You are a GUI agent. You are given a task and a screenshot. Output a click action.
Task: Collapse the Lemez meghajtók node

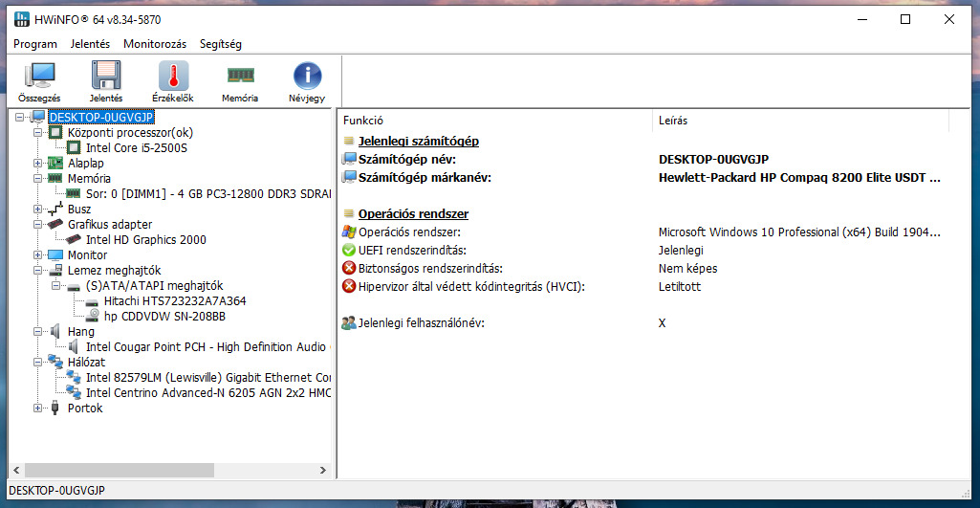point(37,271)
